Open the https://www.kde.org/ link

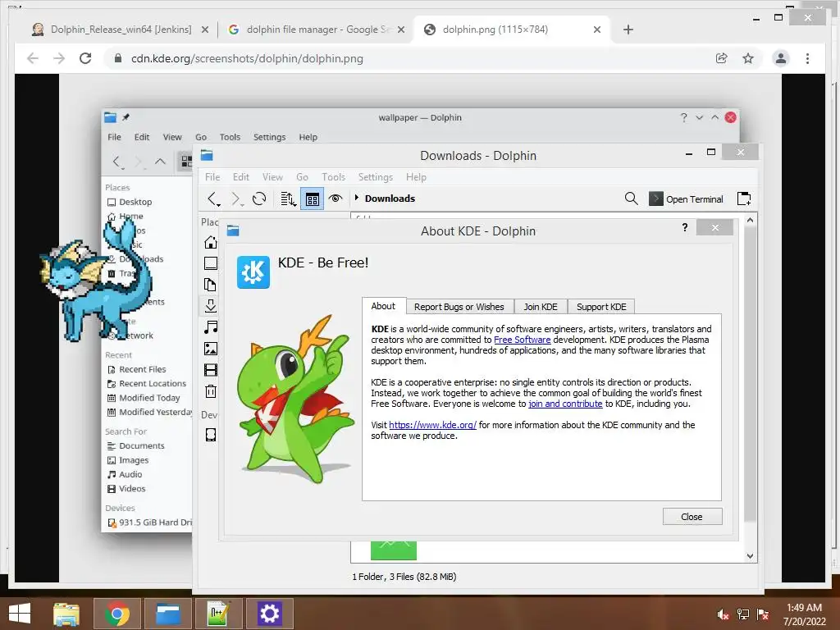(x=432, y=425)
